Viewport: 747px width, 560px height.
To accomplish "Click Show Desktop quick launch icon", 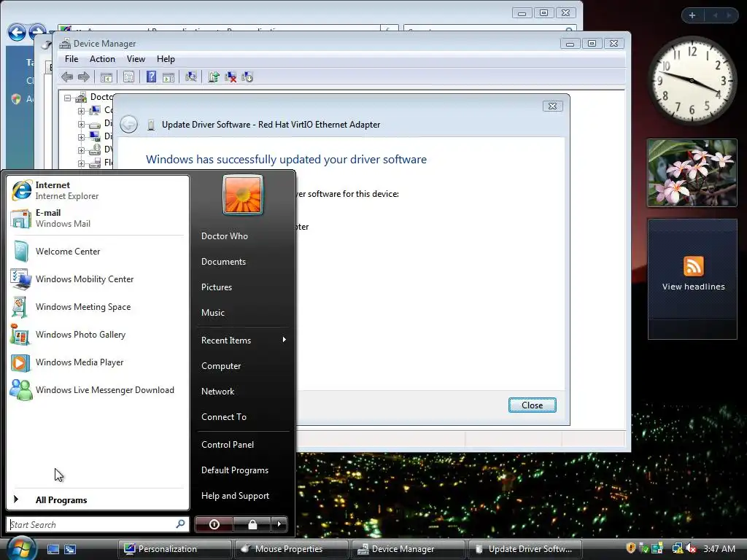I will (53, 549).
